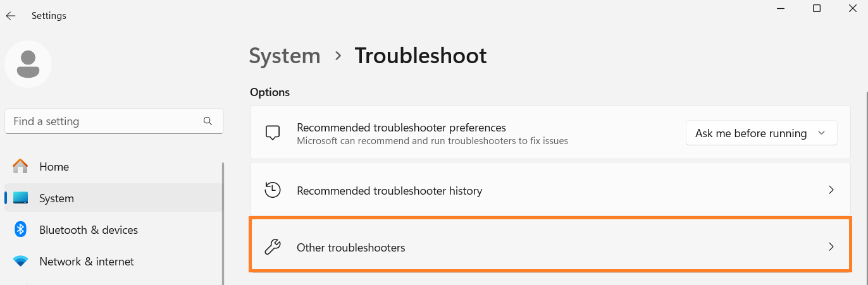The image size is (868, 285).
Task: Expand Other troubleshooters chevron arrow
Action: tap(831, 247)
